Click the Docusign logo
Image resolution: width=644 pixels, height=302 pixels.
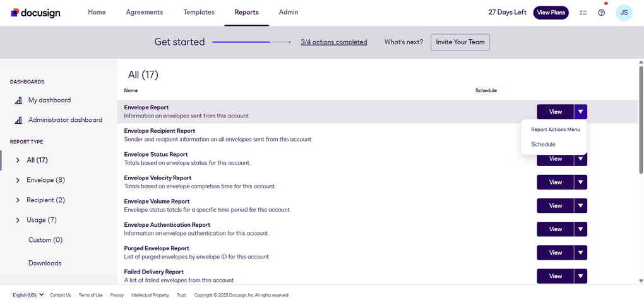pos(35,13)
